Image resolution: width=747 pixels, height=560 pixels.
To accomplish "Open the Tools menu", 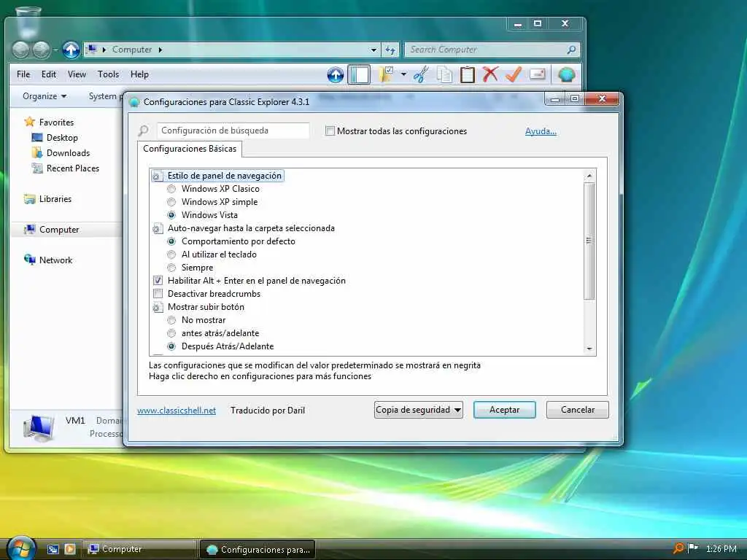I will [x=108, y=74].
